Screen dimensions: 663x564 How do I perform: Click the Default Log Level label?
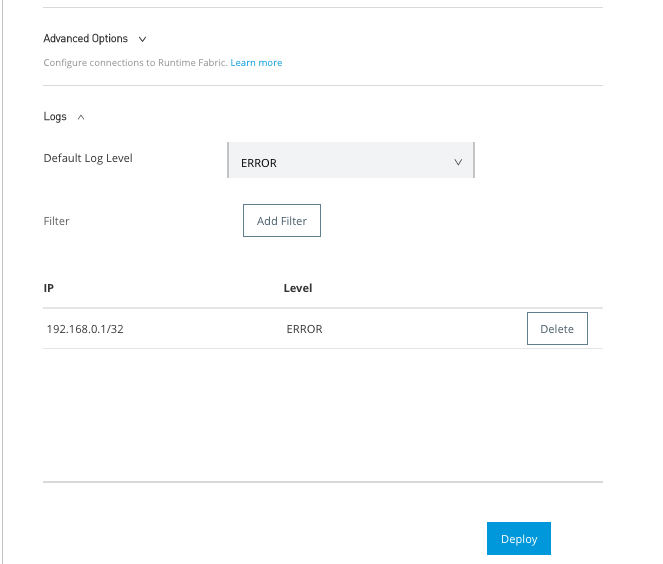[x=88, y=158]
